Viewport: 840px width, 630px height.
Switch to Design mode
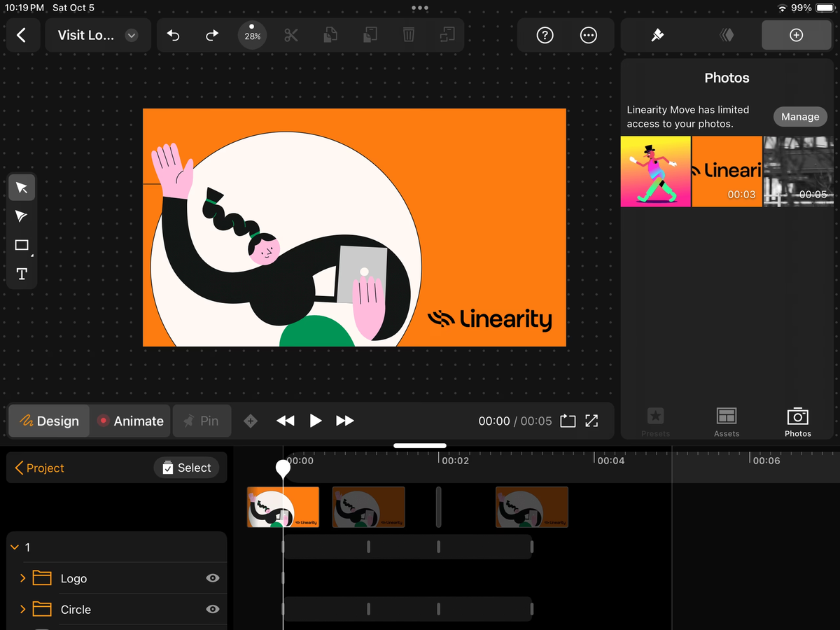[x=49, y=421]
